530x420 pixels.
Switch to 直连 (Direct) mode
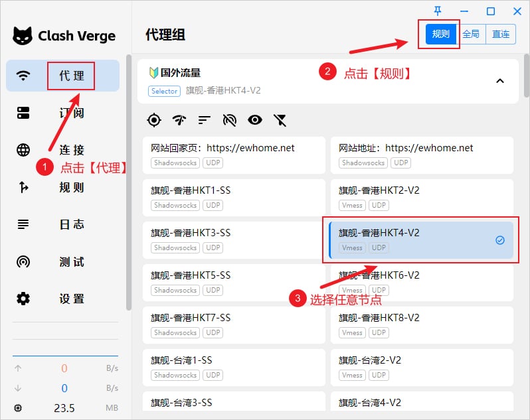pos(501,35)
